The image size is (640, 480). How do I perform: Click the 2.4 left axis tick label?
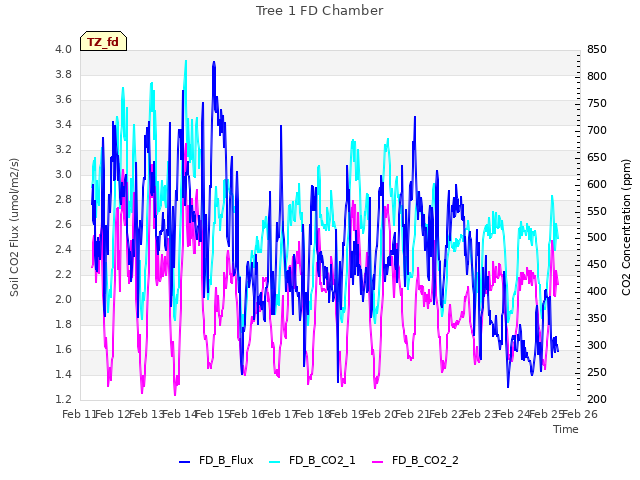63,249
